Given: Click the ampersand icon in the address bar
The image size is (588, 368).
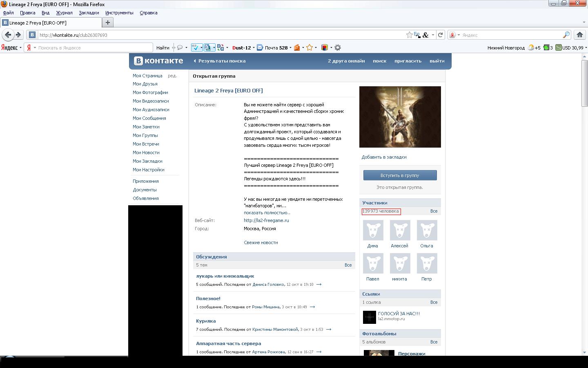Looking at the screenshot, I should click(x=425, y=35).
